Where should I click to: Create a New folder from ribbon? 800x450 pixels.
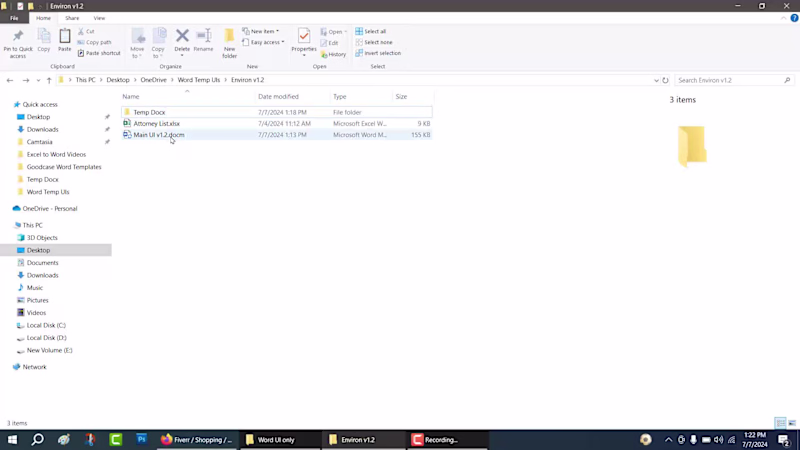[230, 43]
